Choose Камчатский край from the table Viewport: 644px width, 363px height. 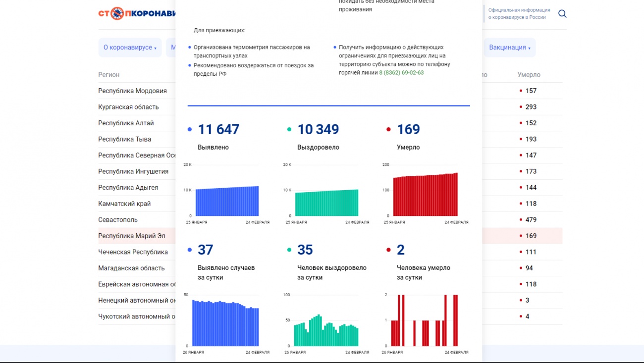pos(124,204)
